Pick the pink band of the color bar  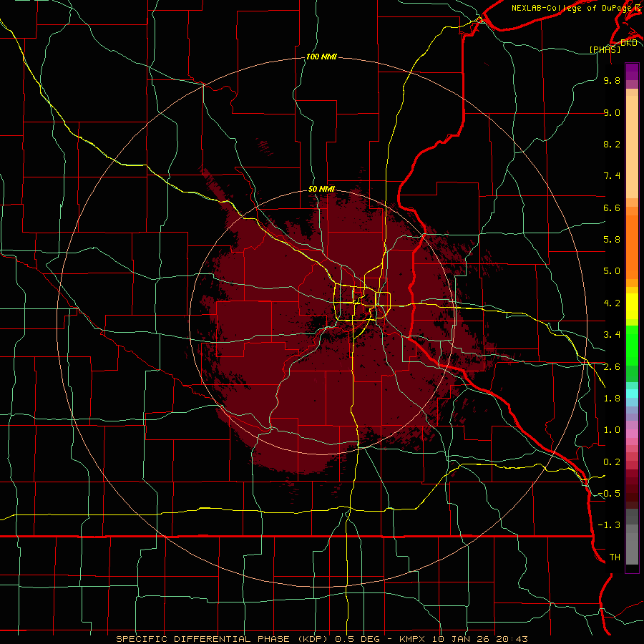click(632, 434)
